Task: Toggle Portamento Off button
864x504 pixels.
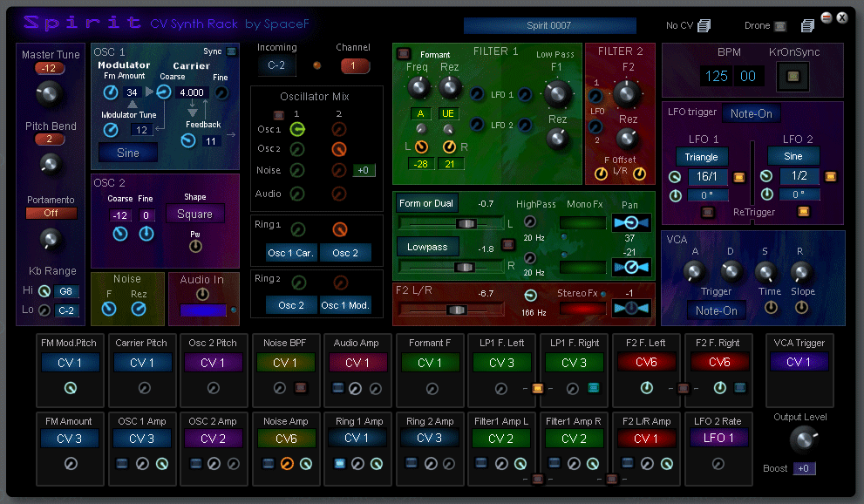Action: [x=51, y=213]
